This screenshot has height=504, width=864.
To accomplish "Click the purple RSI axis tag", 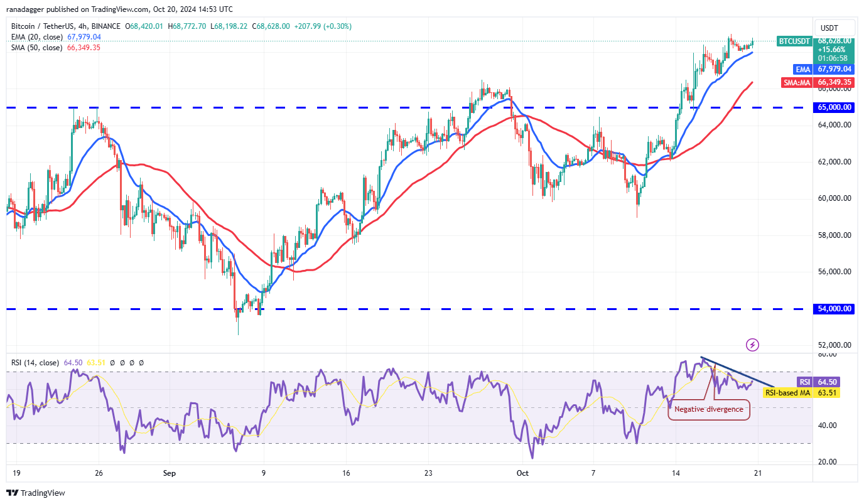I will pyautogui.click(x=804, y=382).
